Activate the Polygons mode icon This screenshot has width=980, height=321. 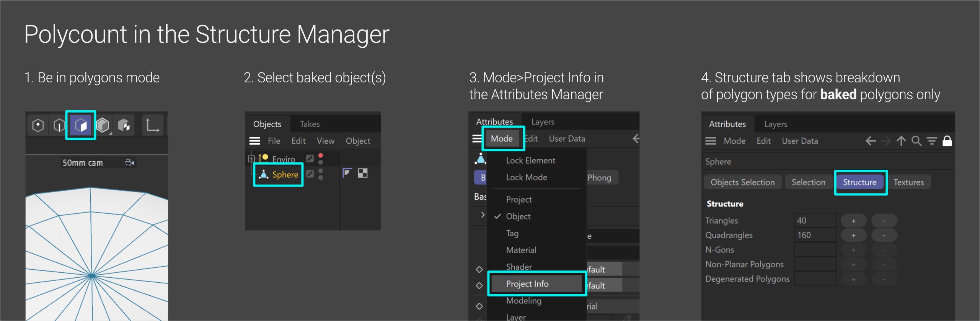[81, 125]
